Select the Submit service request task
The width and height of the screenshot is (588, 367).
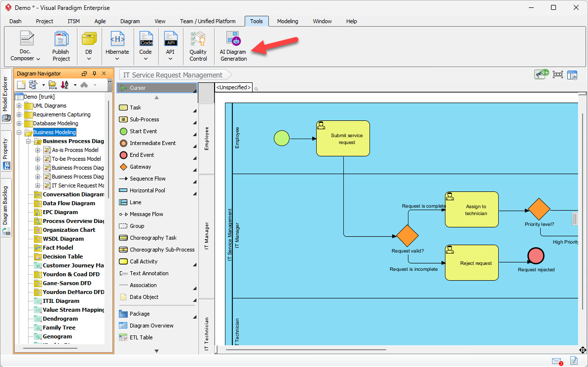pyautogui.click(x=343, y=138)
